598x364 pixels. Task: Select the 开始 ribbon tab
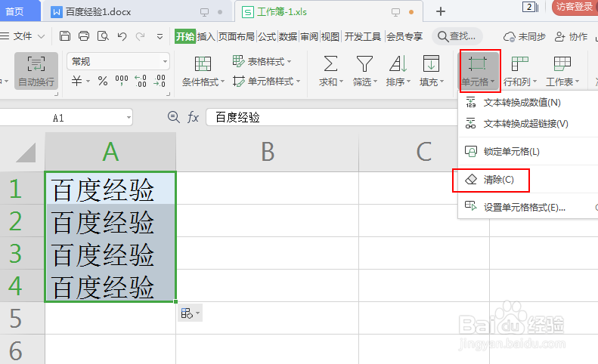pyautogui.click(x=185, y=36)
